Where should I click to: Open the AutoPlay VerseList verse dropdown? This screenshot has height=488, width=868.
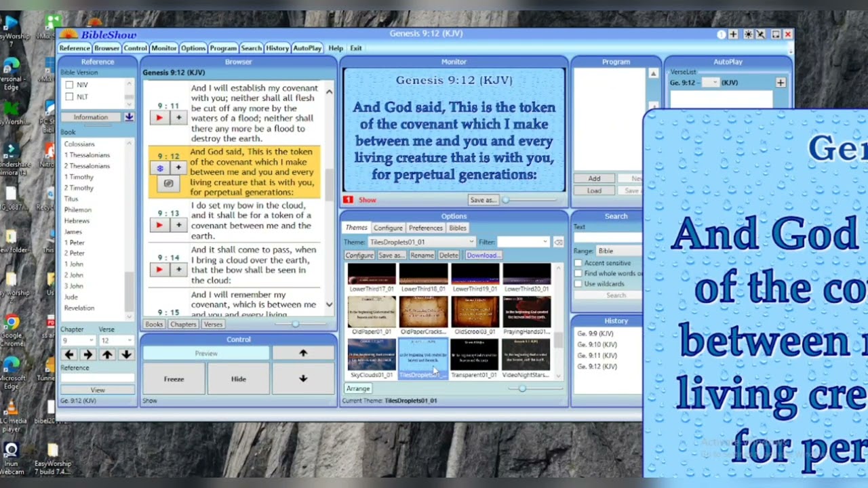[x=709, y=83]
